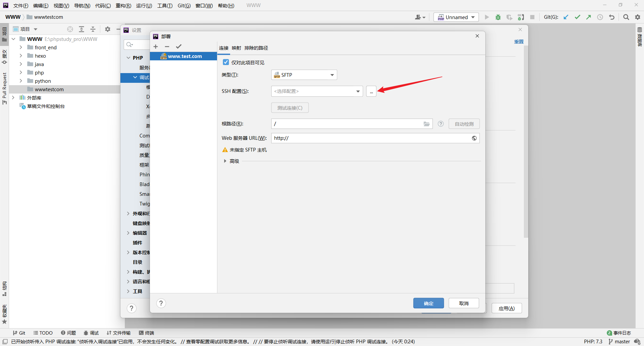The width and height of the screenshot is (644, 346).
Task: Open the SFTP type dropdown
Action: click(304, 75)
